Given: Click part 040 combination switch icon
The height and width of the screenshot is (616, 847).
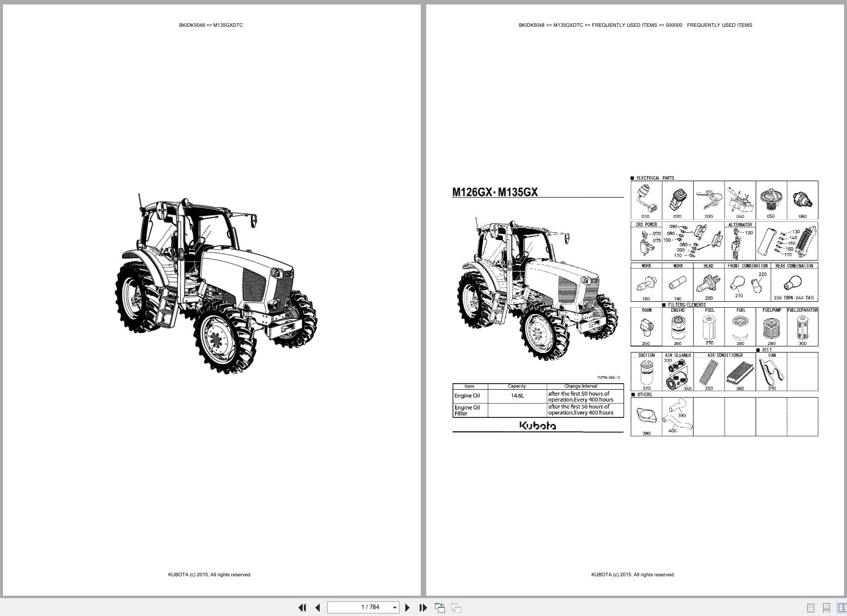Looking at the screenshot, I should point(739,199).
